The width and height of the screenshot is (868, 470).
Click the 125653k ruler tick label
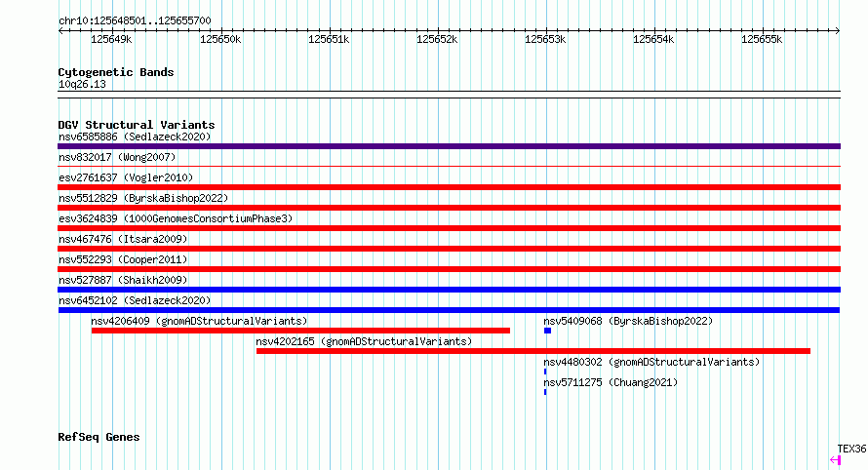[545, 39]
